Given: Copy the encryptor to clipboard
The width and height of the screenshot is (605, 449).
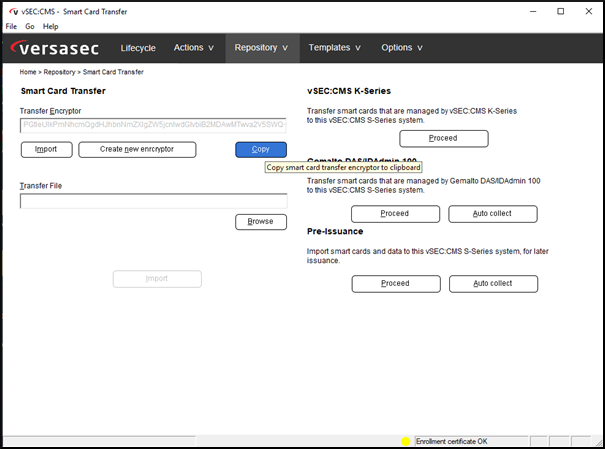Looking at the screenshot, I should pyautogui.click(x=261, y=149).
